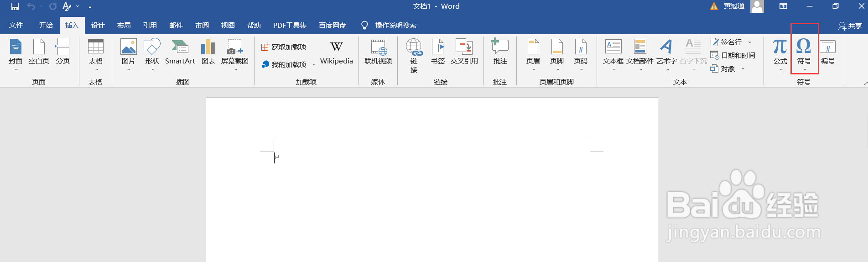Viewport: 868px width, 262px height.
Task: Switch to the Mailings (邮件) tab
Action: 176,26
